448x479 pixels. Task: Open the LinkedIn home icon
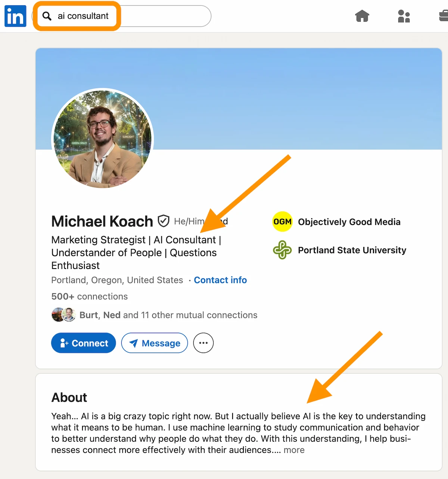(362, 16)
